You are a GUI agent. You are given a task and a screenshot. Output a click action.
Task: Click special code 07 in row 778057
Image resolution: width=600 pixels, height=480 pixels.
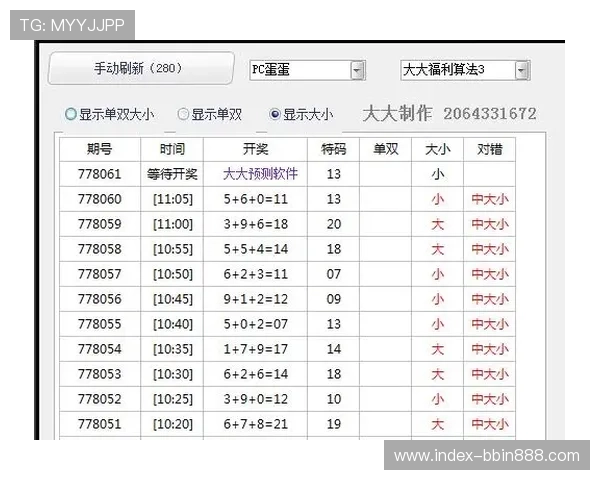coord(333,274)
